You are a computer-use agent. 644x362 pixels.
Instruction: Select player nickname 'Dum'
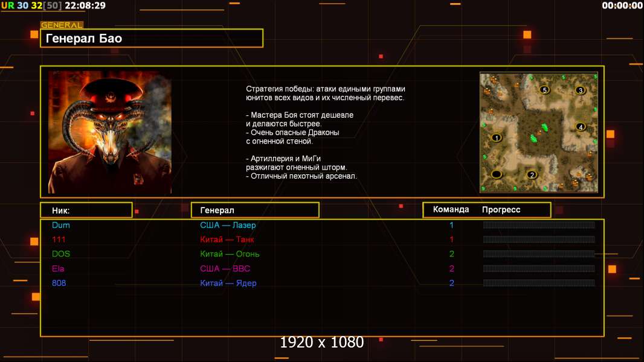coord(61,225)
